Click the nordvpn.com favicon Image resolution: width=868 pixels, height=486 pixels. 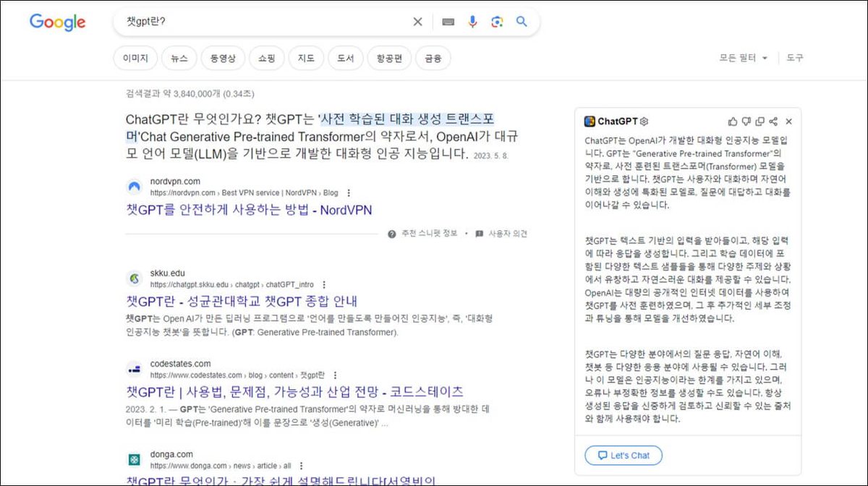[135, 187]
